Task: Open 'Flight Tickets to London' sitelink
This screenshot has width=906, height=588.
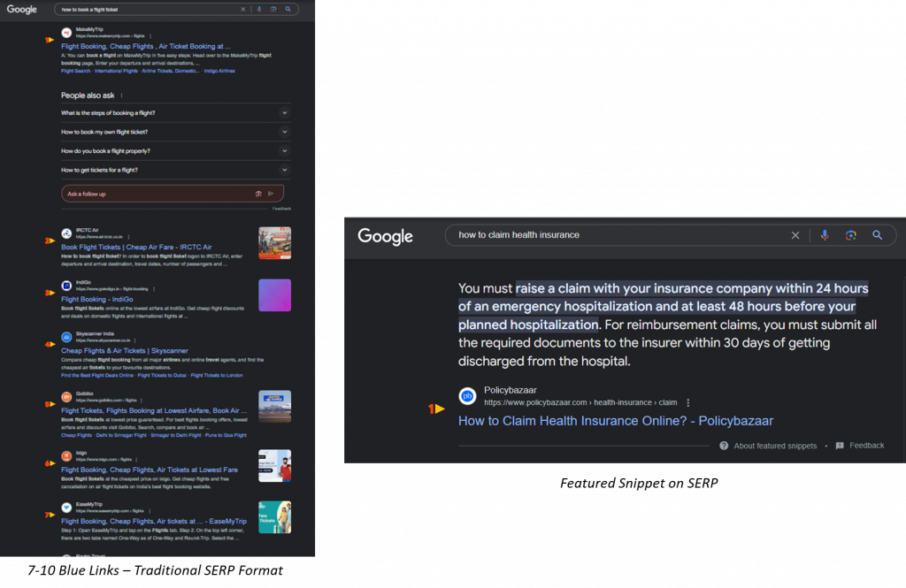Action: 217,376
